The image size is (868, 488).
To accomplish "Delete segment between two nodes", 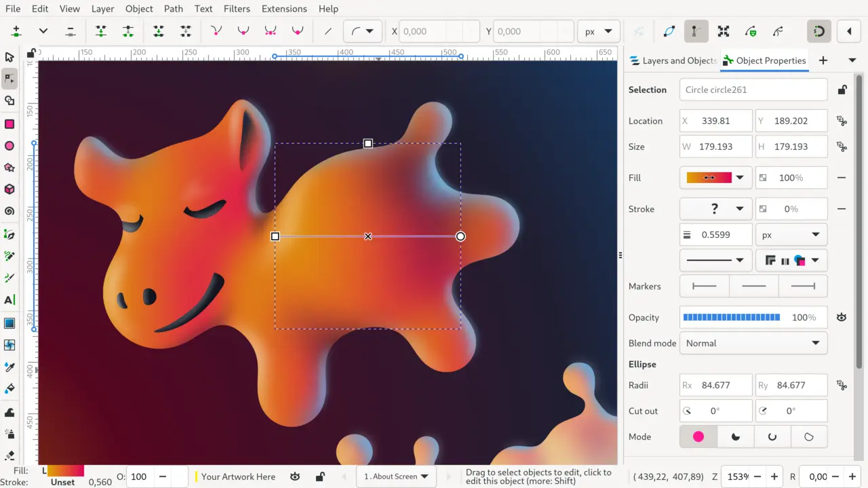I will click(x=186, y=31).
